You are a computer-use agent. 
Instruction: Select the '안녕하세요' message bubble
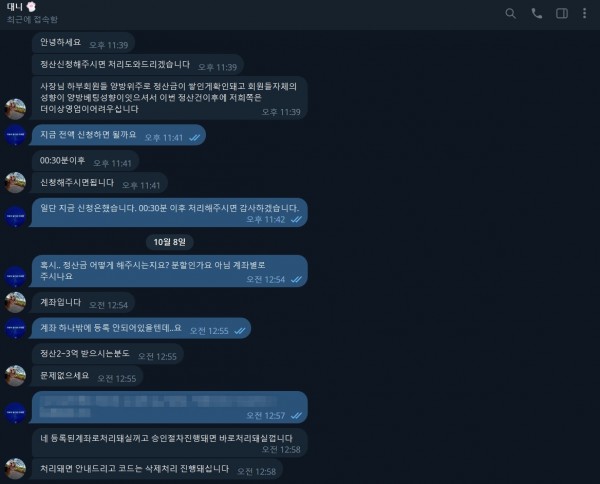[83, 43]
